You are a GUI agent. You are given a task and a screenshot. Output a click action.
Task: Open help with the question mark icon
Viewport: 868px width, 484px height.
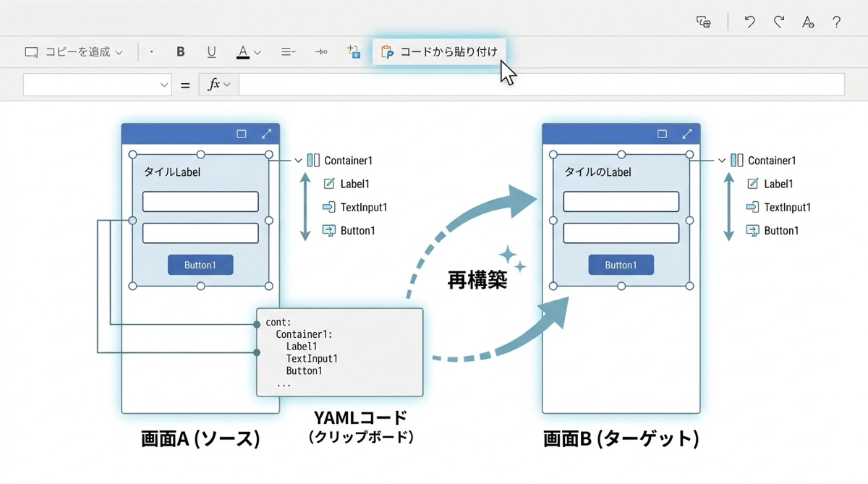[x=836, y=22]
